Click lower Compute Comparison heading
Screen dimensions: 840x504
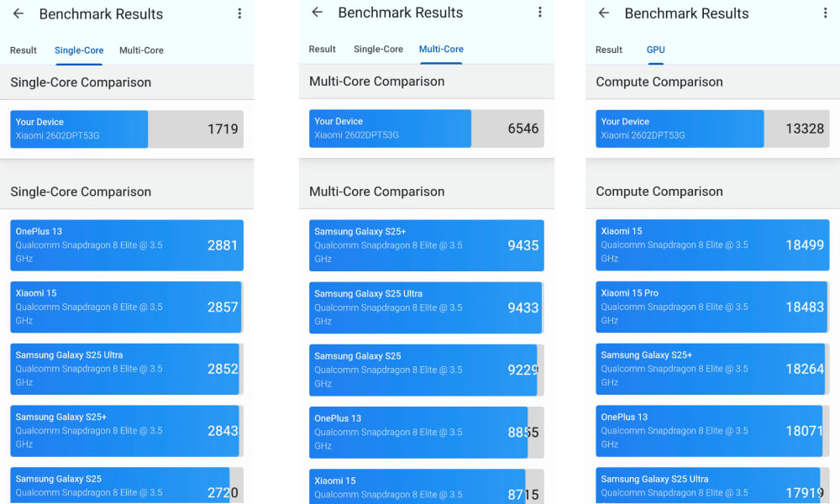click(x=659, y=192)
